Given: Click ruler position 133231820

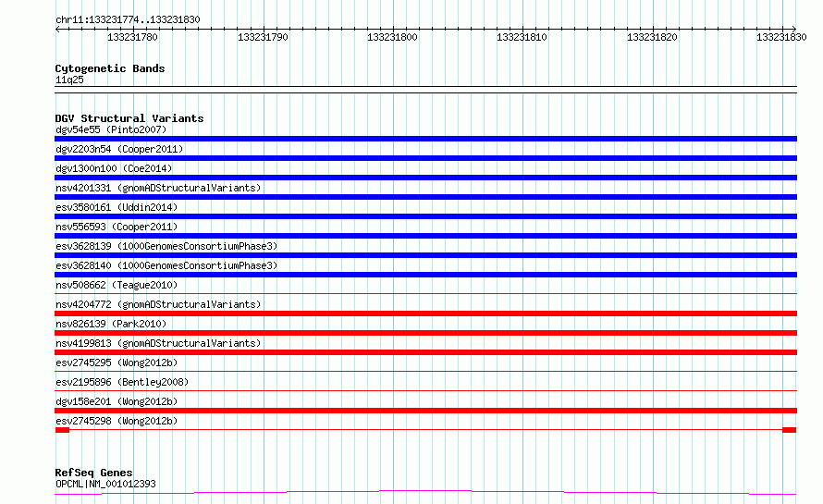Looking at the screenshot, I should coord(652,37).
